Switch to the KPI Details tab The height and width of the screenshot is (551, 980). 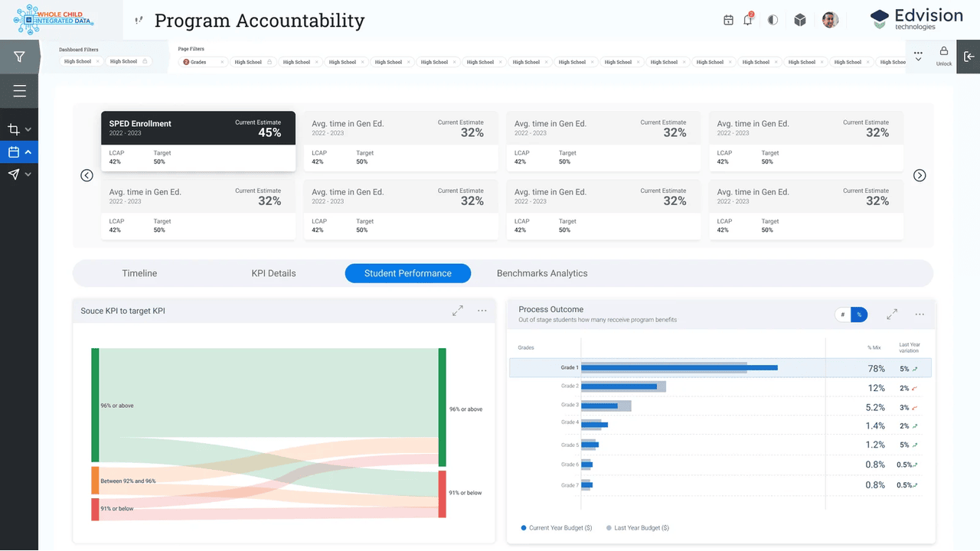(x=273, y=273)
